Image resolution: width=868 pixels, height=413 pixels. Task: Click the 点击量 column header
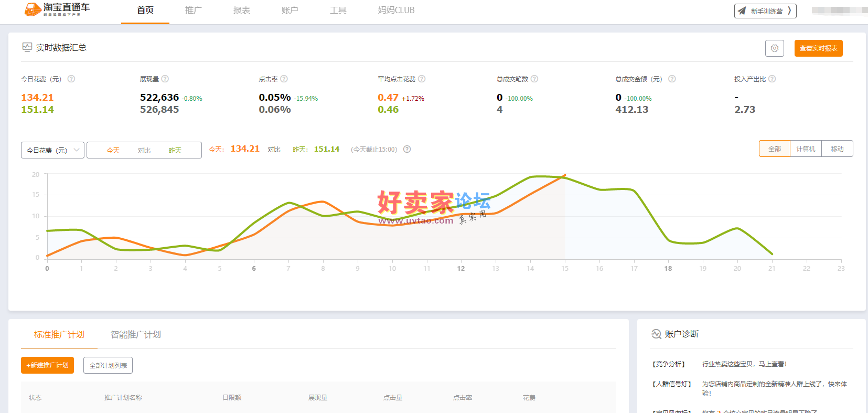393,398
